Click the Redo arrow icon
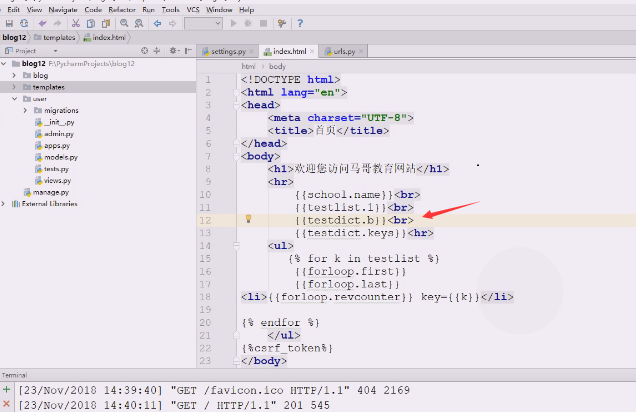Viewport: 636px width, 412px height. click(x=57, y=24)
